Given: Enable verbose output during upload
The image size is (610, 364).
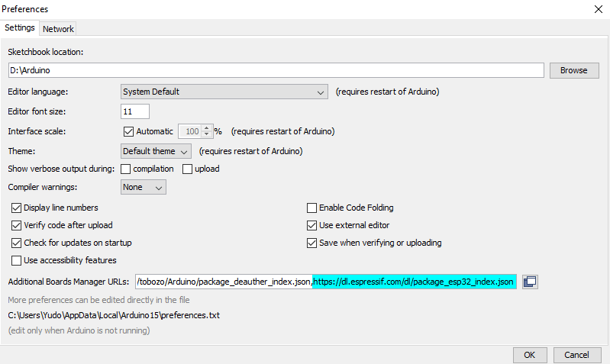Looking at the screenshot, I should pyautogui.click(x=187, y=169).
